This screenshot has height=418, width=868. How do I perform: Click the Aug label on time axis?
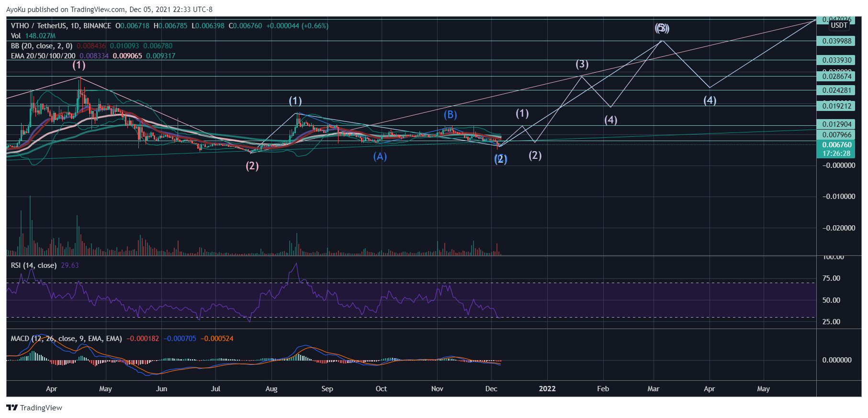271,389
